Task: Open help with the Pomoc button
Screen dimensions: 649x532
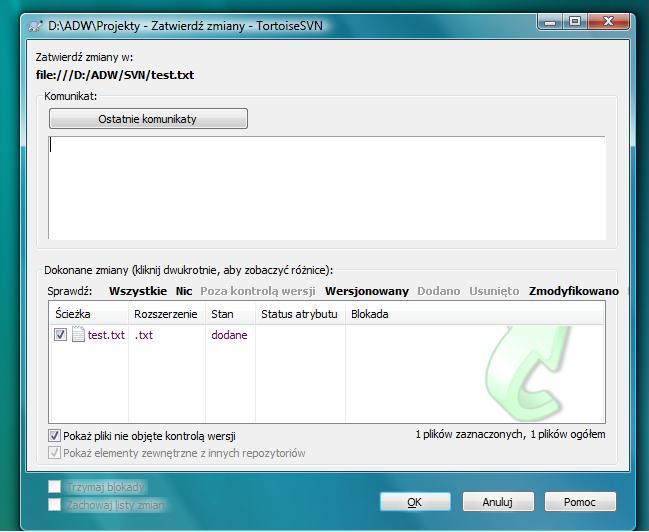Action: [580, 502]
